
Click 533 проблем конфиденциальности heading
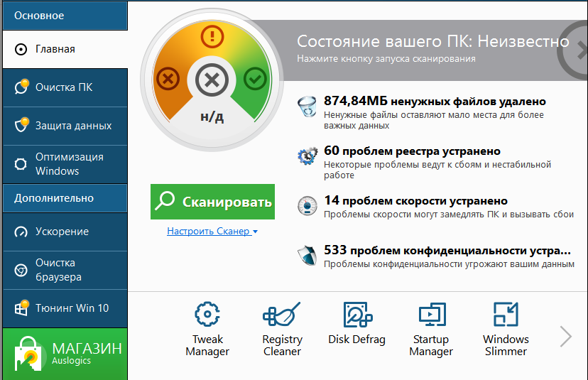(x=447, y=250)
